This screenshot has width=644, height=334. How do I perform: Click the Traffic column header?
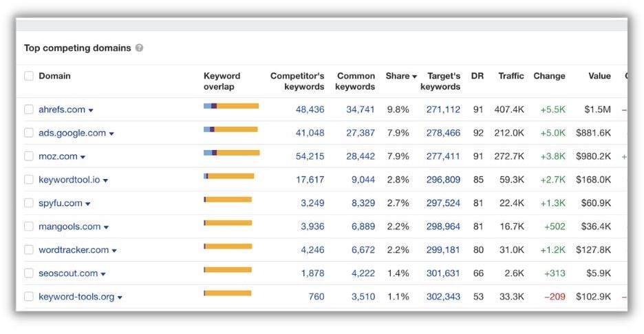[x=511, y=76]
